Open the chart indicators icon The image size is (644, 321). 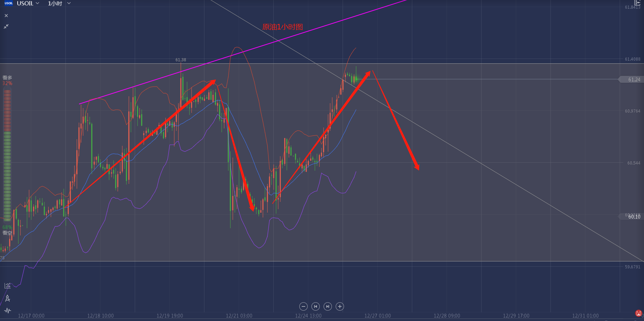click(8, 286)
